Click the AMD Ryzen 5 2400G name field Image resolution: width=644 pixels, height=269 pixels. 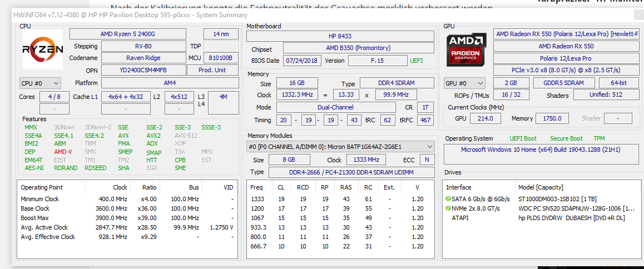coord(128,34)
